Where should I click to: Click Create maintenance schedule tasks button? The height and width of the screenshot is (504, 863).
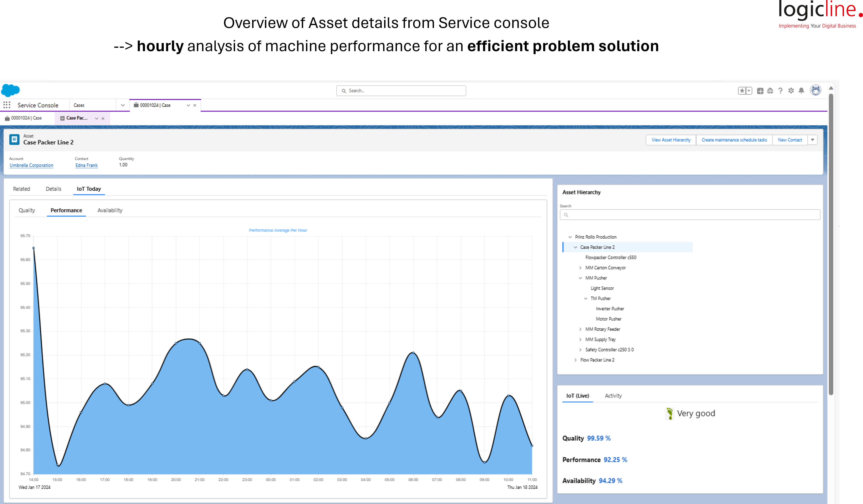734,140
